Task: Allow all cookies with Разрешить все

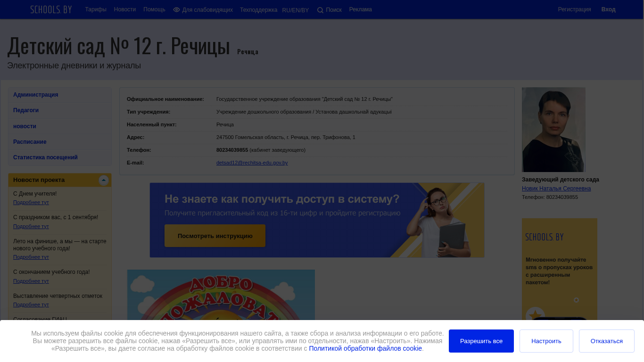Action: tap(481, 341)
